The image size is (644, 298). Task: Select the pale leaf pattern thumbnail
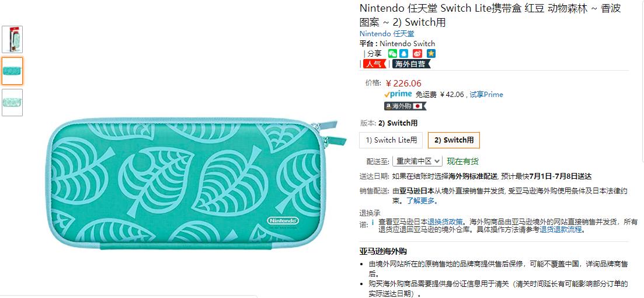click(12, 102)
